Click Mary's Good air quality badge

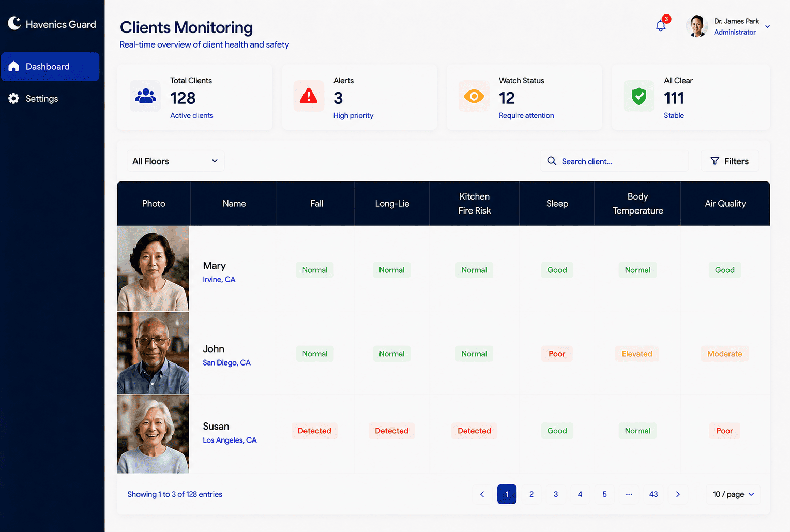point(724,270)
